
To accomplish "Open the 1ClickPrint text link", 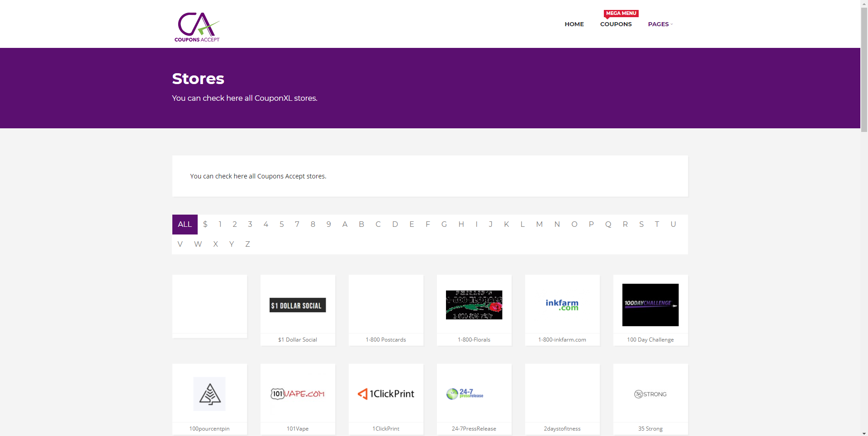I will click(386, 429).
